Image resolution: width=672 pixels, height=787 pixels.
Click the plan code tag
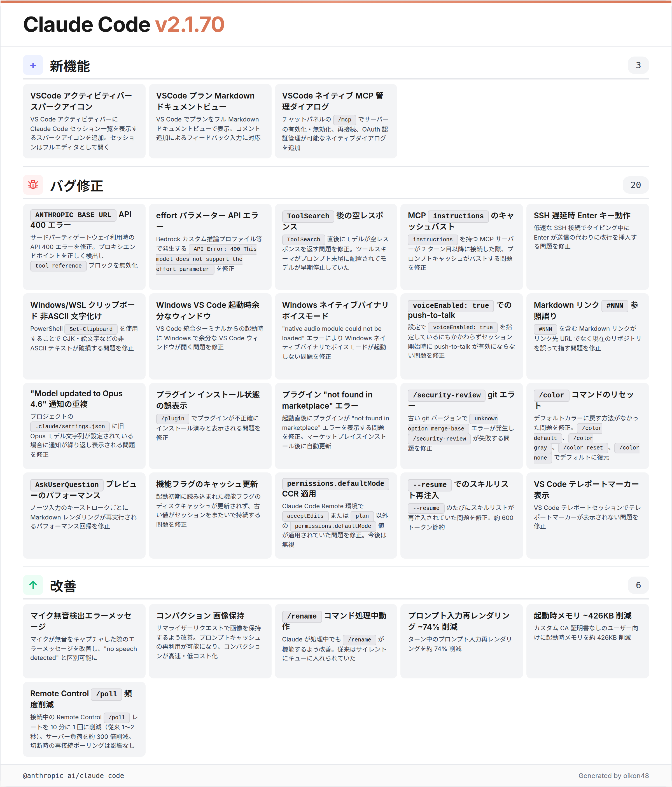tap(362, 516)
